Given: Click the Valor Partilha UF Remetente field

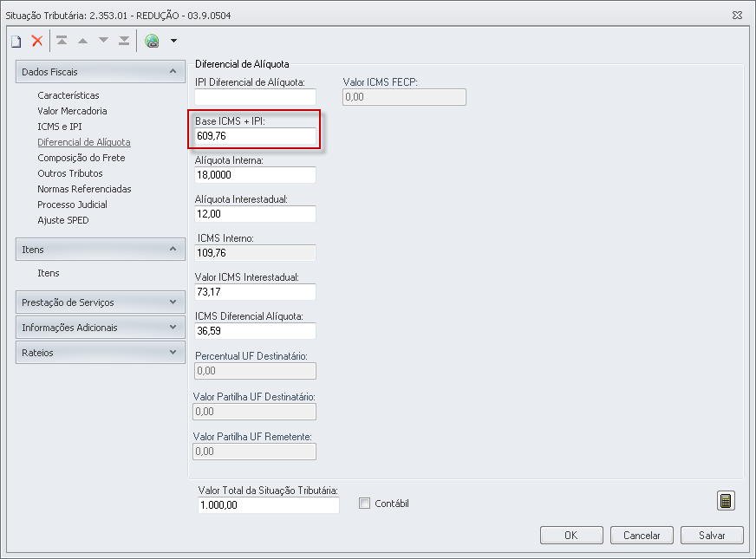Looking at the screenshot, I should tap(255, 452).
